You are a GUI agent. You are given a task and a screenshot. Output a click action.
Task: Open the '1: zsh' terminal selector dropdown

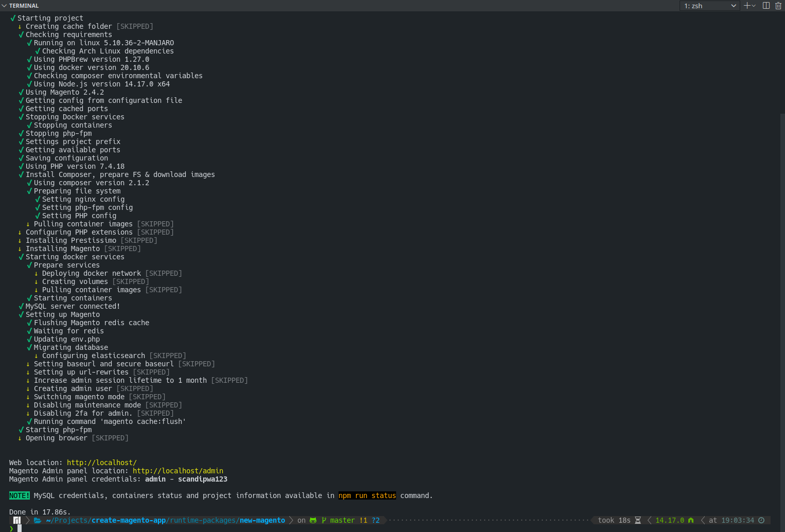pyautogui.click(x=710, y=6)
